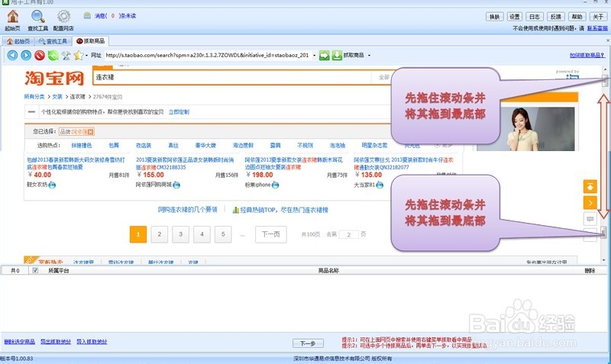Stop page loading with red stop icon
611x364 pixels.
pos(40,55)
